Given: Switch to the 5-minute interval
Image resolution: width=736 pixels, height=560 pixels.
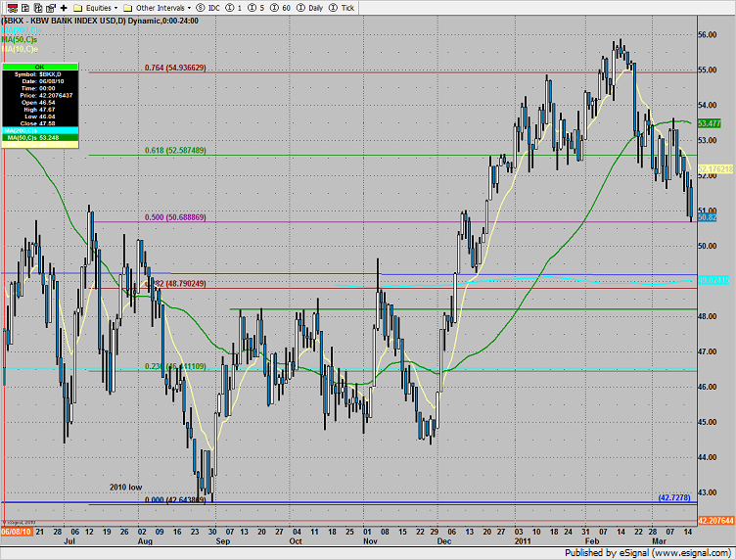Looking at the screenshot, I should coord(255,8).
